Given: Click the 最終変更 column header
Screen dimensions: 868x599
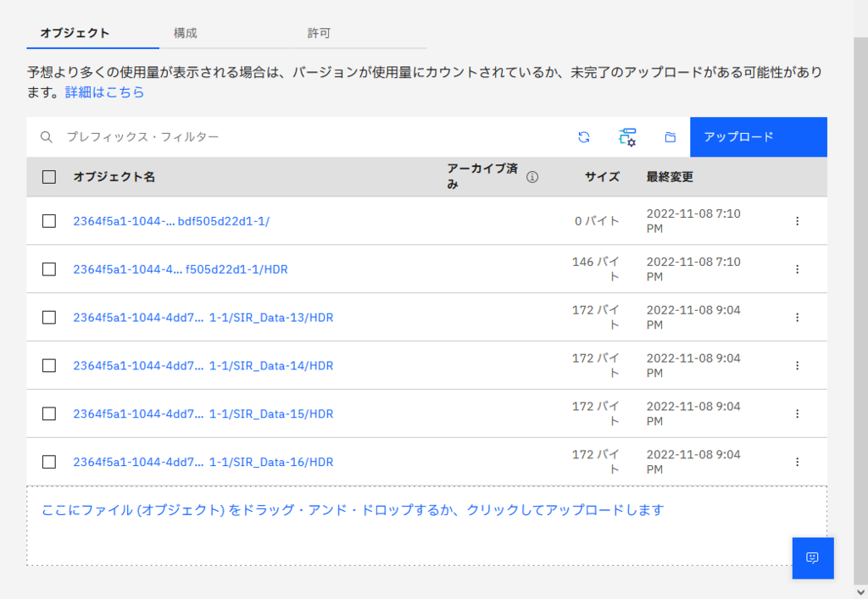Looking at the screenshot, I should pyautogui.click(x=670, y=177).
